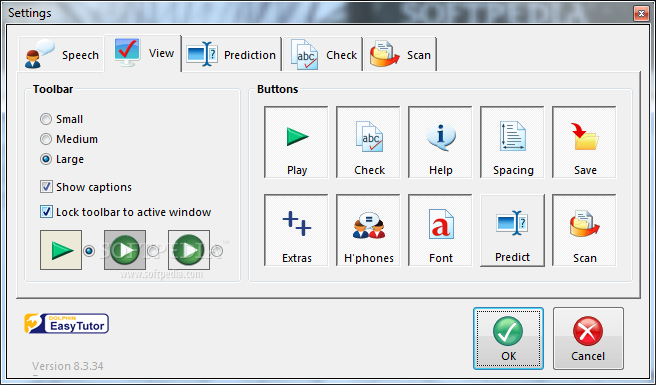
Task: Toggle the Check spelling toolbar button
Action: tap(369, 142)
